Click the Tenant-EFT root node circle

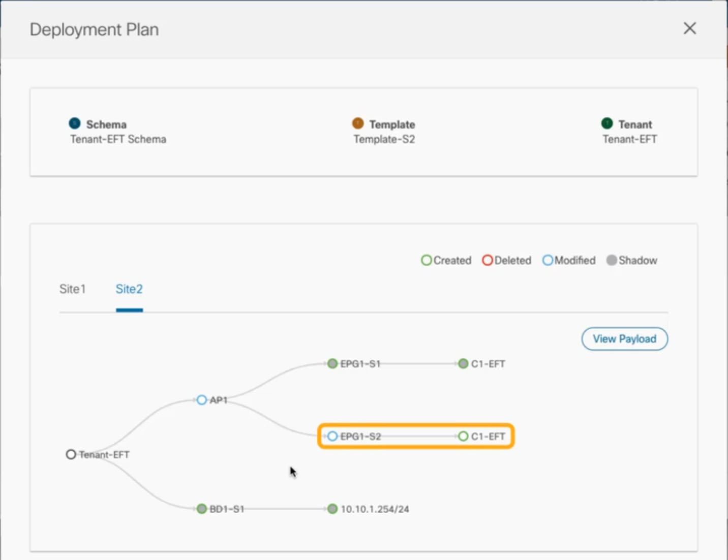point(71,454)
